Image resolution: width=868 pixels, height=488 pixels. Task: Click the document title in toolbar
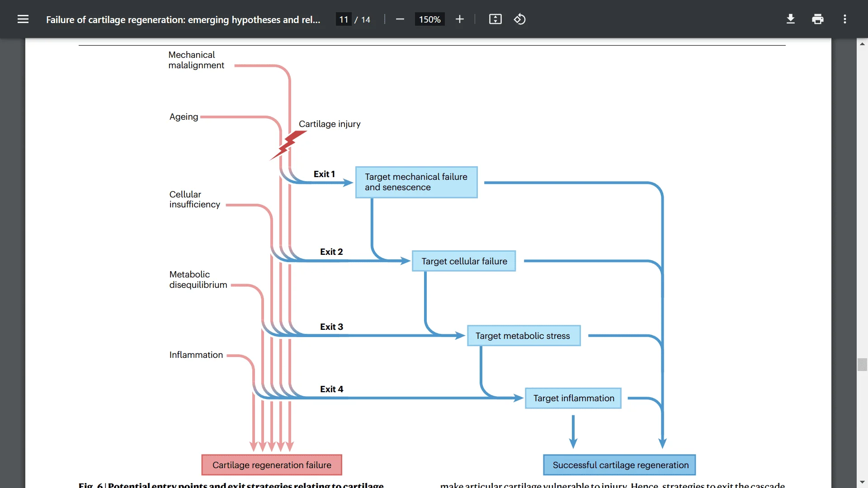183,19
